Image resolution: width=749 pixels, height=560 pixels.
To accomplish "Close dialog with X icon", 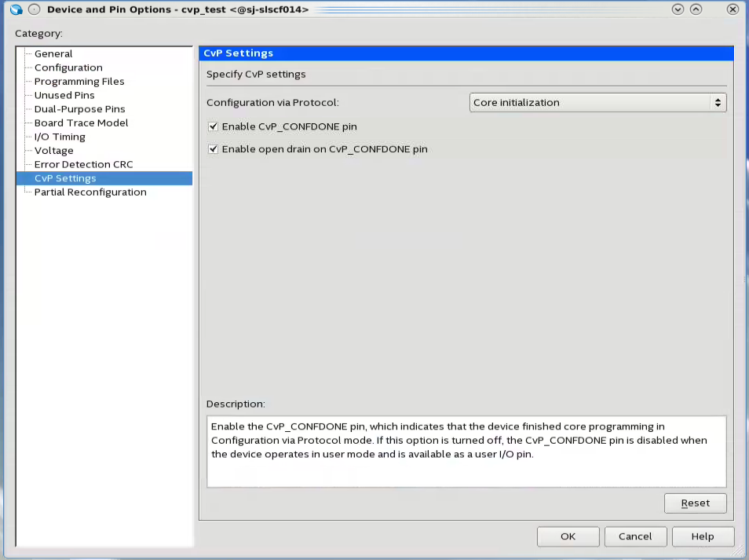I will [x=733, y=9].
